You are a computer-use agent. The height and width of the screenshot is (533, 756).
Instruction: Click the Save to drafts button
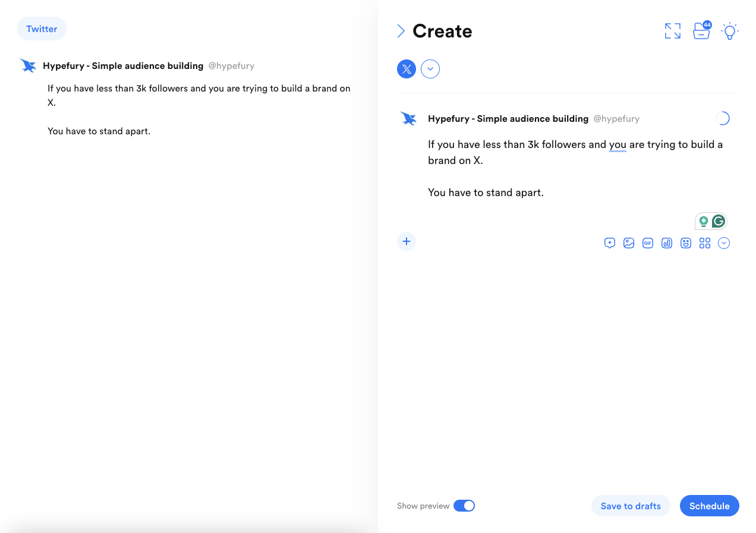tap(631, 506)
